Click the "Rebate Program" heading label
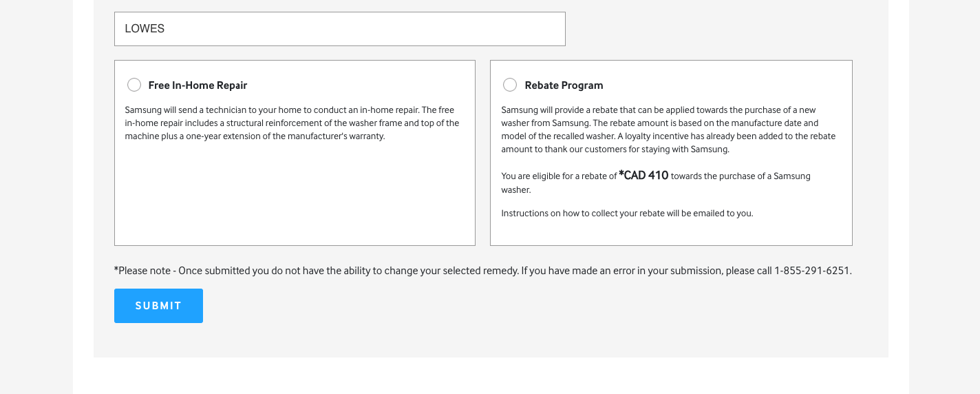The width and height of the screenshot is (980, 394). pyautogui.click(x=564, y=85)
